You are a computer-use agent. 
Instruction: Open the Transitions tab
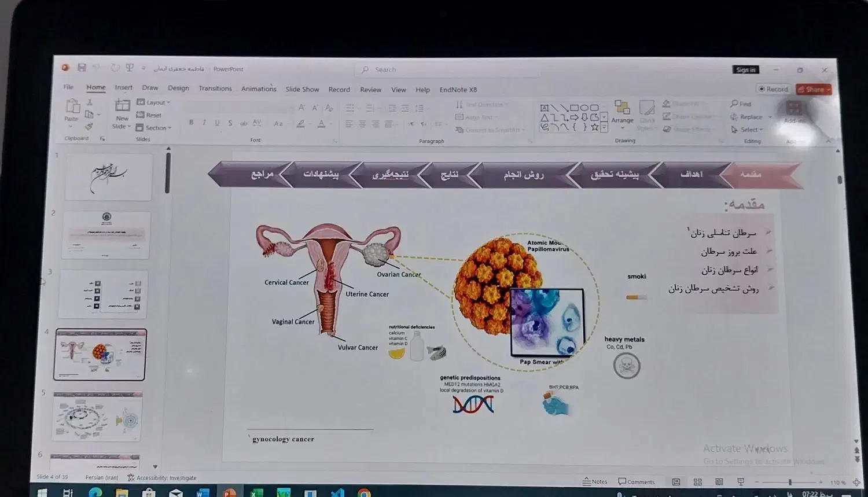(x=215, y=89)
